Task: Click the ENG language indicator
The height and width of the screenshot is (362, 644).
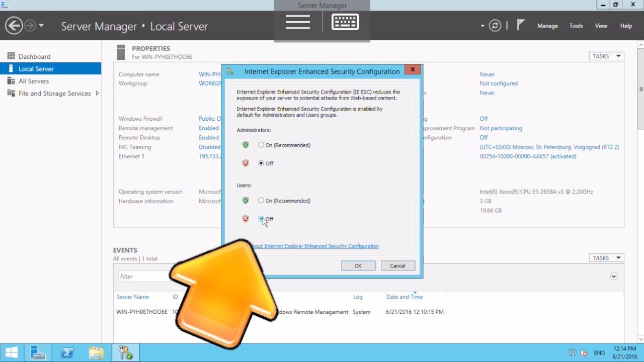Action: click(599, 353)
